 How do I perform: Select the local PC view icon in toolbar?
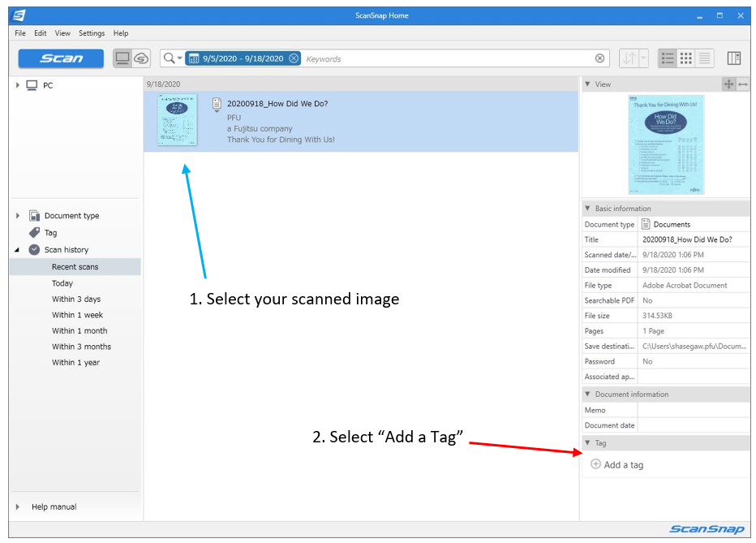pyautogui.click(x=122, y=58)
